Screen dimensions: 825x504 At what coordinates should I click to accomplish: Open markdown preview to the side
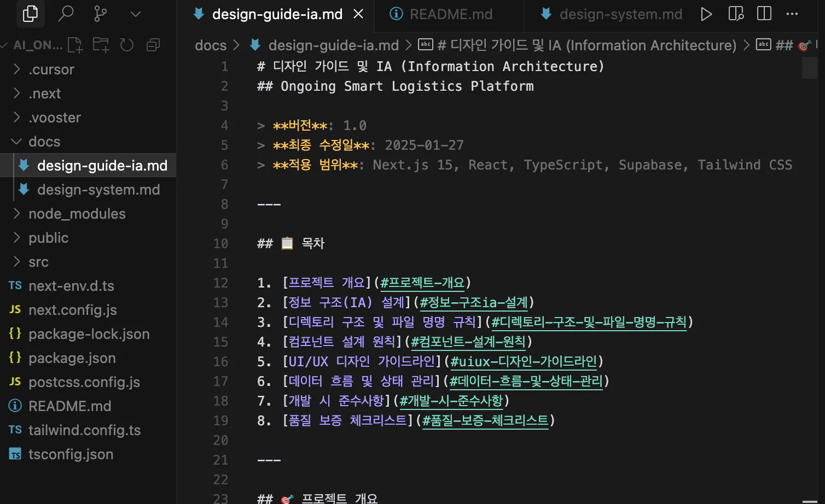pyautogui.click(x=736, y=14)
